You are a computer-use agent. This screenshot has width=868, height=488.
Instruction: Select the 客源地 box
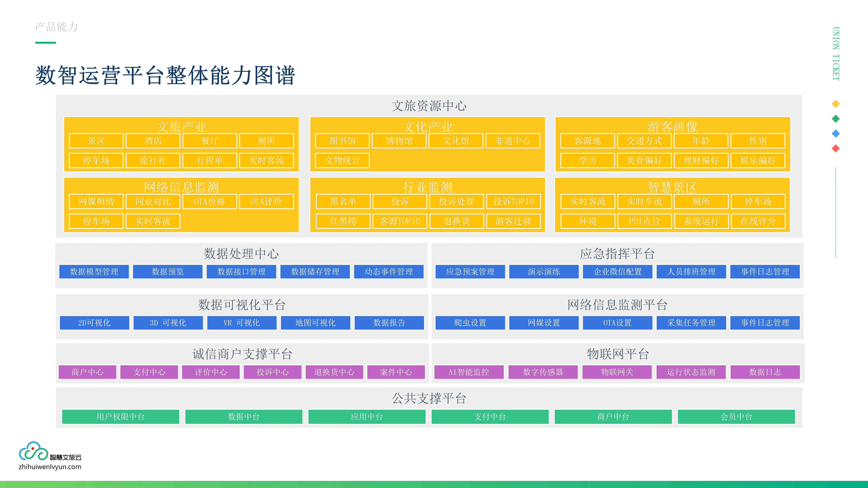(588, 141)
